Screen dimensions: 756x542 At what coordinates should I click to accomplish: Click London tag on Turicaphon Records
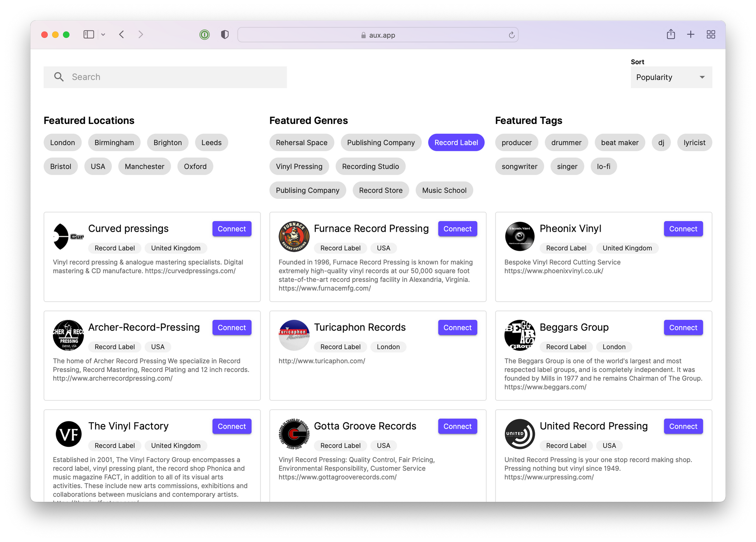pos(388,347)
